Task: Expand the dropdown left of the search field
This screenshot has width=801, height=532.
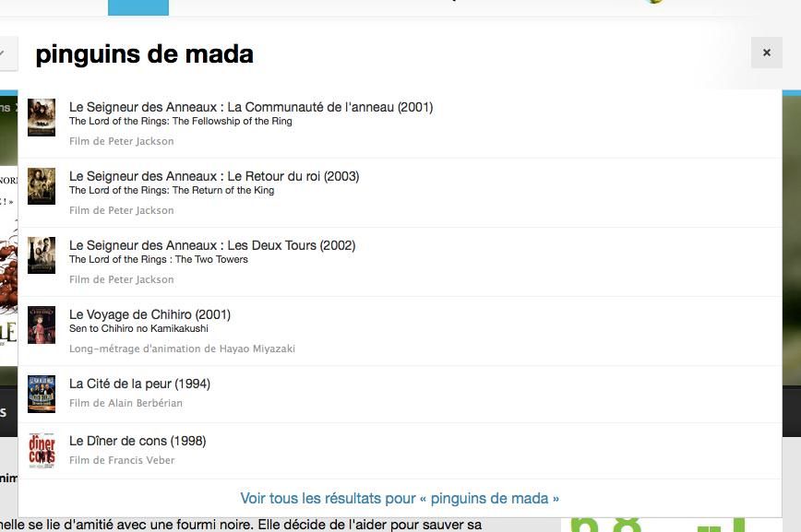Action: pos(6,53)
